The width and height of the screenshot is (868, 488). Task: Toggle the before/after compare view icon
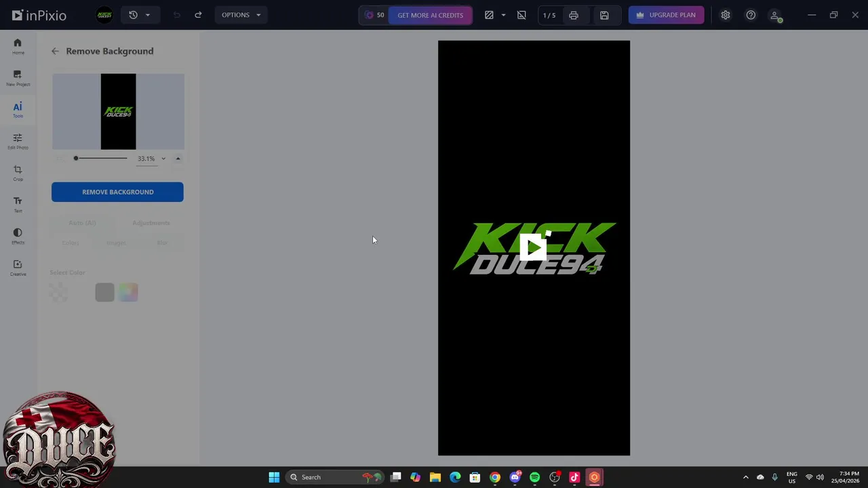tap(489, 15)
